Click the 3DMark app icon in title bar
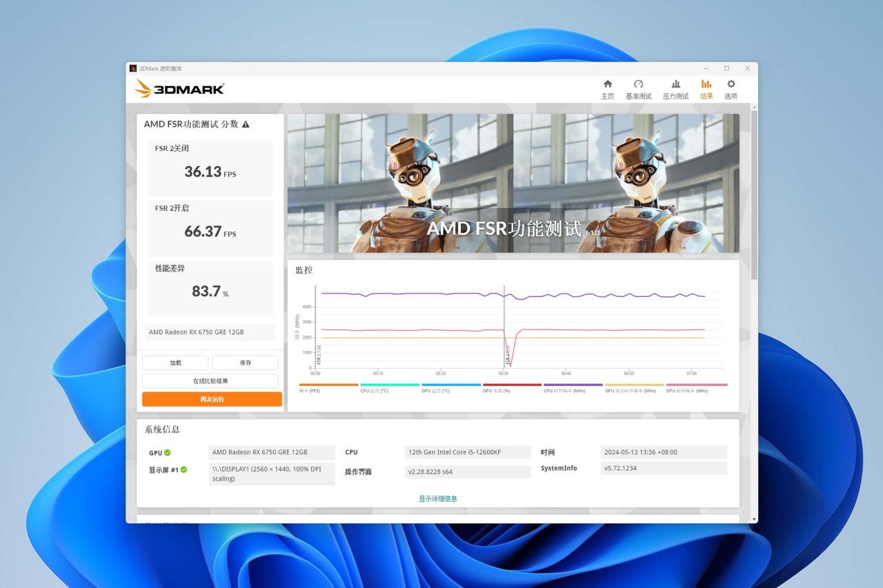The height and width of the screenshot is (588, 883). [133, 68]
